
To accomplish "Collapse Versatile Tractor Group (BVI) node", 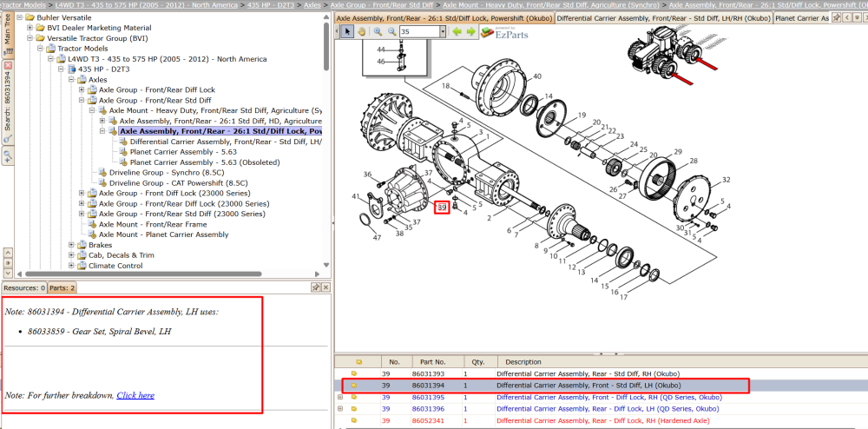I will [30, 38].
